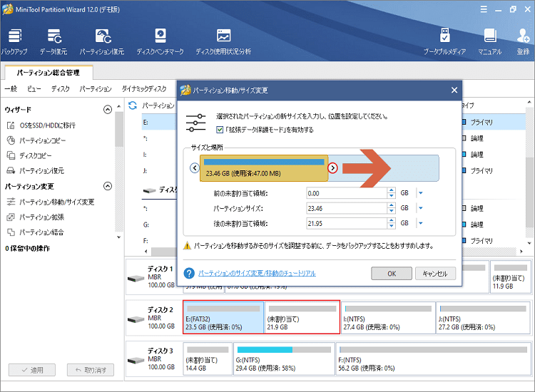Screen dimensions: 535x392
Task: Click the warning triangle icon in dialog
Action: [187, 245]
